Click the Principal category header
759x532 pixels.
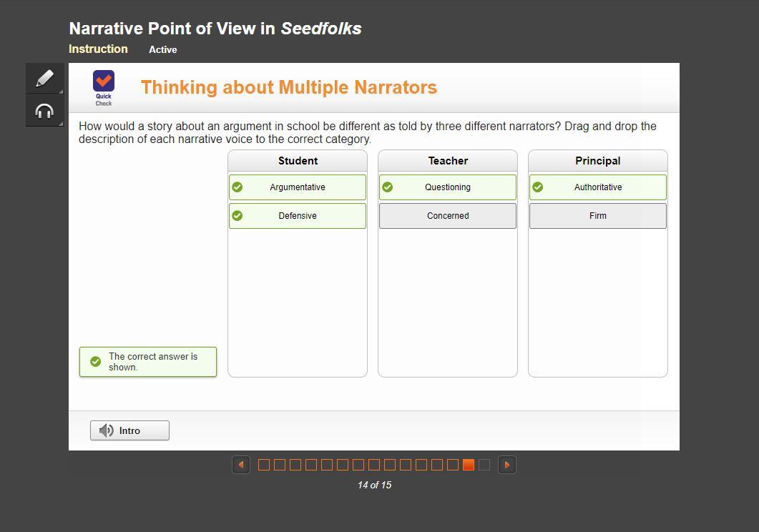(x=598, y=161)
